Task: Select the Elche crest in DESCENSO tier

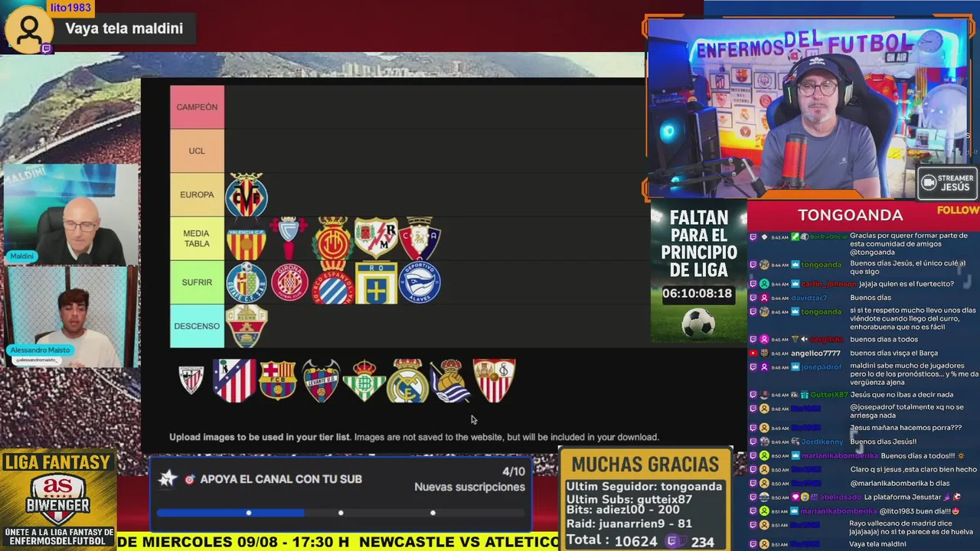Action: point(247,326)
